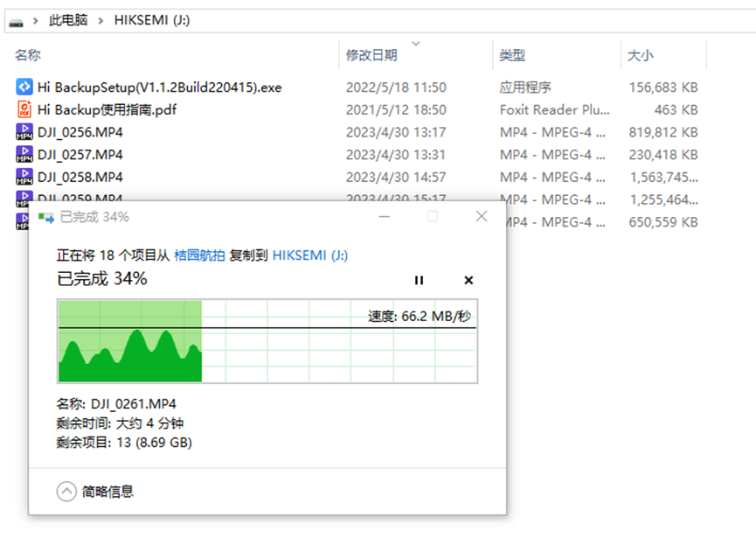The width and height of the screenshot is (756, 538).
Task: Expand the sort arrow above 修改日期 column
Action: coord(415,43)
